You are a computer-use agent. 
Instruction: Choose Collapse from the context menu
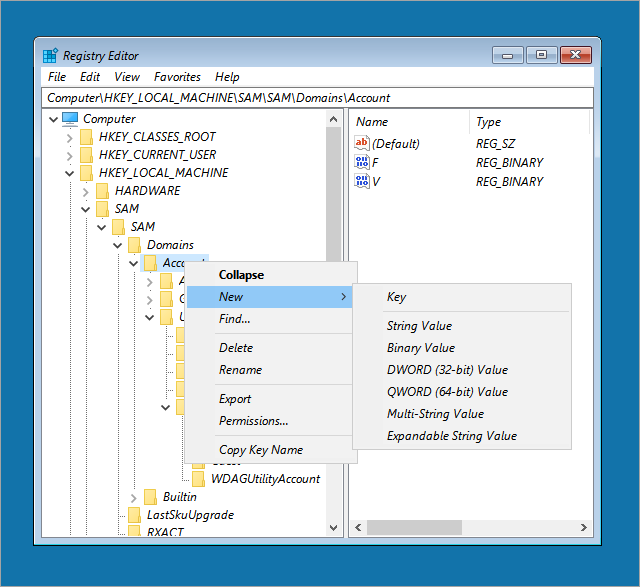tap(271, 275)
